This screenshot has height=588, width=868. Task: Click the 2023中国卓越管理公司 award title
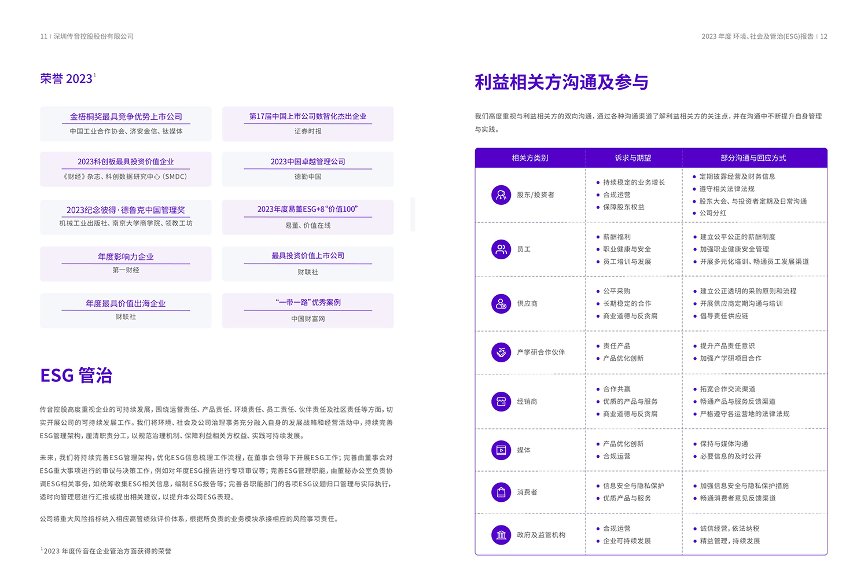[308, 162]
